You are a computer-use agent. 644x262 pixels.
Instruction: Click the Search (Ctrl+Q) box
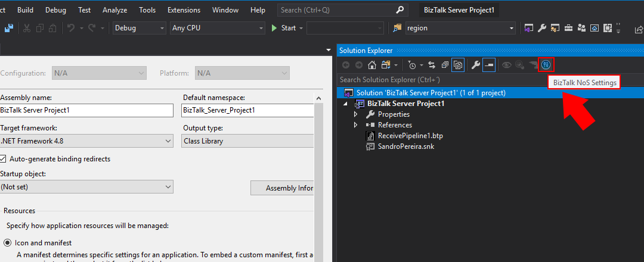pos(342,10)
